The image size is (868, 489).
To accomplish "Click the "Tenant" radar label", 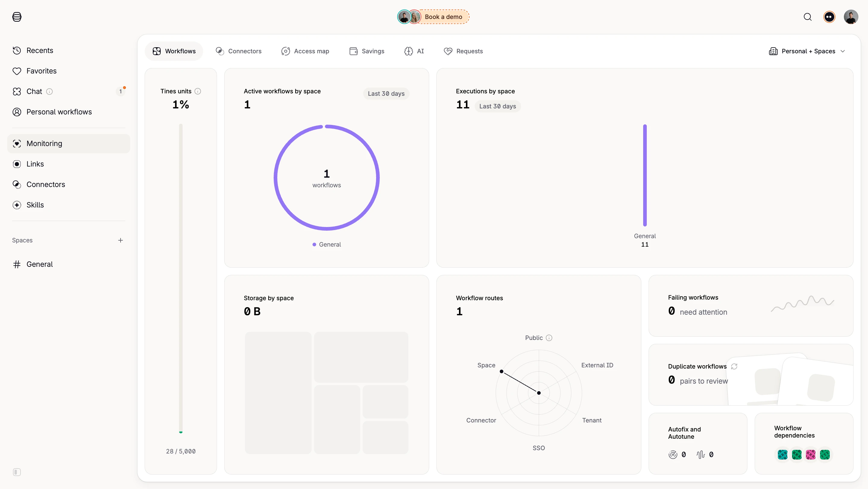I will 592,421.
